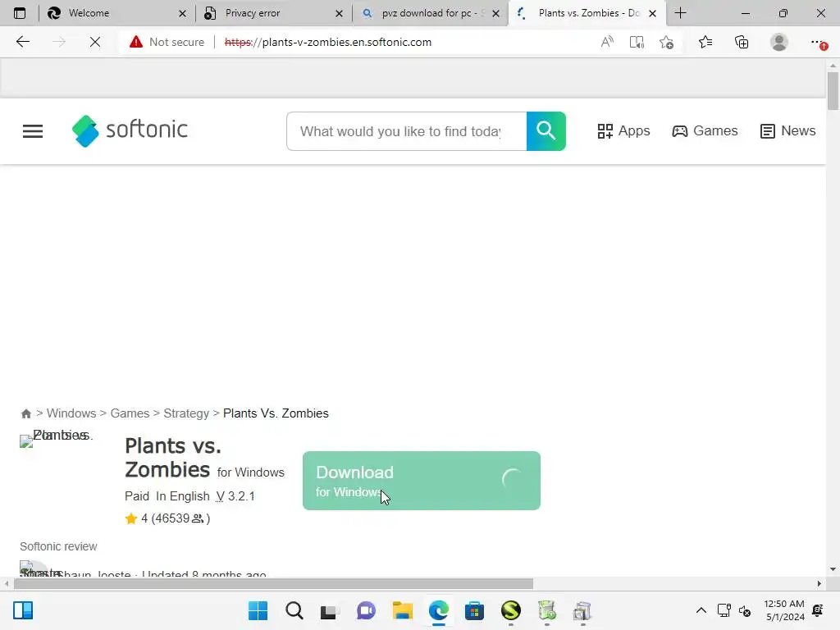Viewport: 840px width, 630px height.
Task: Close the Privacy error tab
Action: [339, 13]
